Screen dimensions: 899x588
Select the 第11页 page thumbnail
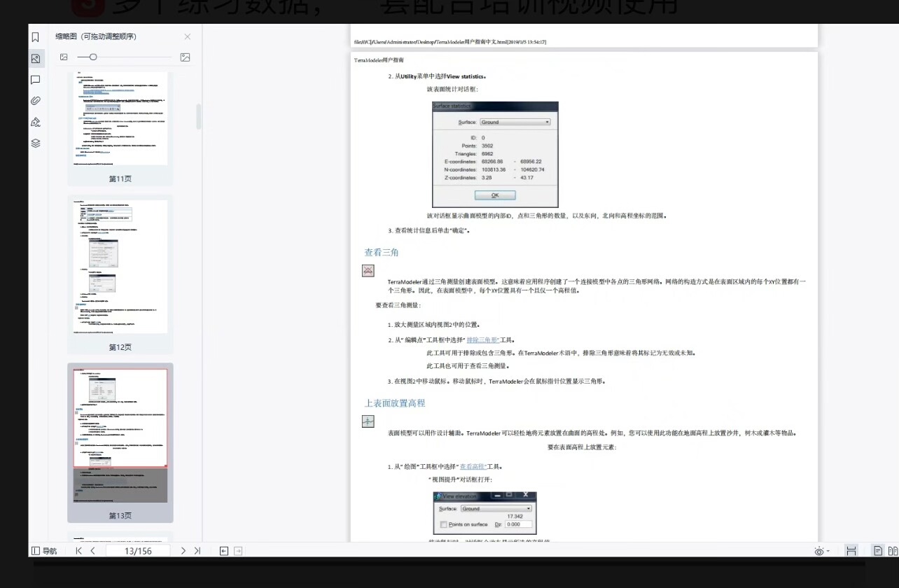point(120,119)
